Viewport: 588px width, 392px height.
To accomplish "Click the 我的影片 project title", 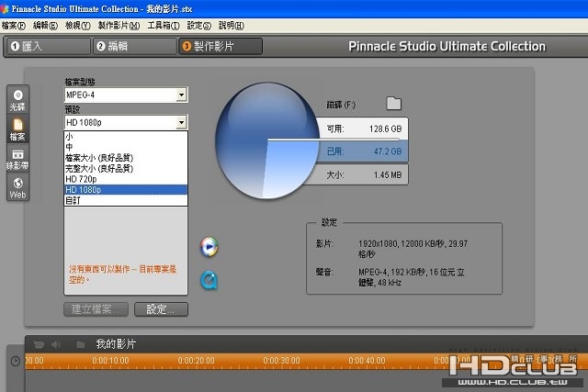I will click(116, 344).
